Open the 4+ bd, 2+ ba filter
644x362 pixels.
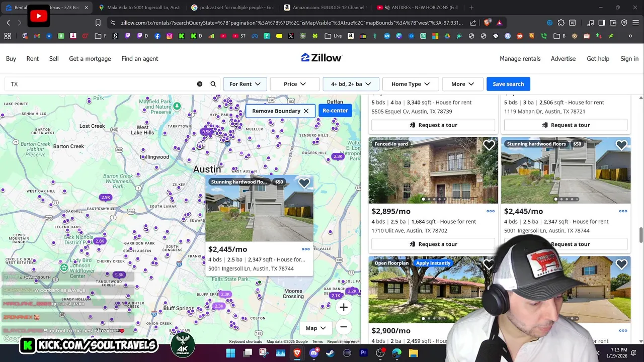click(351, 84)
